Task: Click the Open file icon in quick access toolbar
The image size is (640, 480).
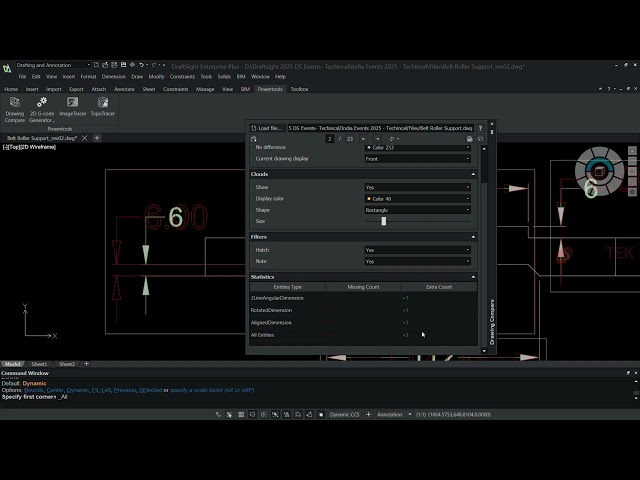Action: pyautogui.click(x=105, y=65)
